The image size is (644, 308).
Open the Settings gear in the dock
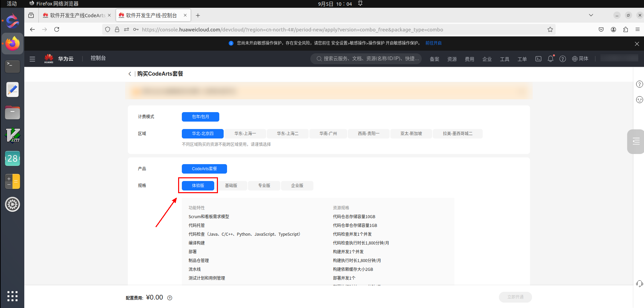(12, 204)
